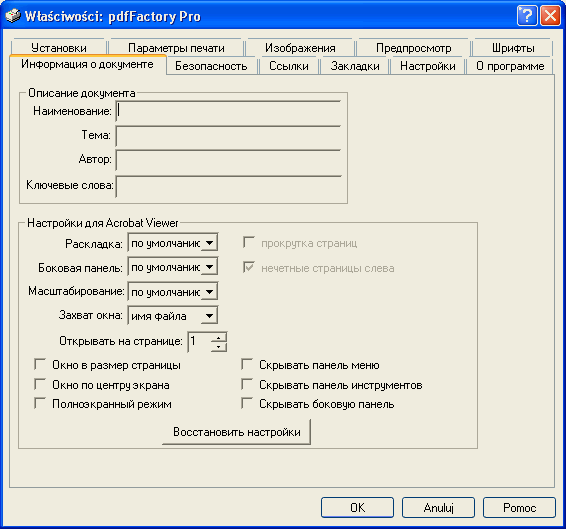
Task: Check Скрывать боковую панель
Action: 247,403
